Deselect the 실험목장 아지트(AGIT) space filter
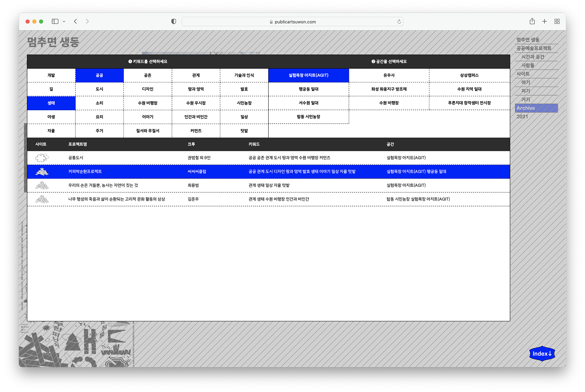585x392 pixels. (308, 75)
